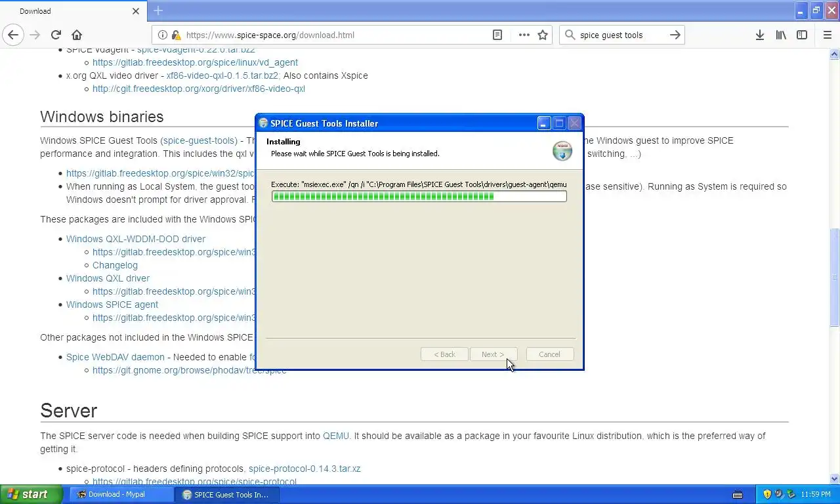Viewport: 840px width, 504px height.
Task: Reload the current page
Action: [56, 35]
